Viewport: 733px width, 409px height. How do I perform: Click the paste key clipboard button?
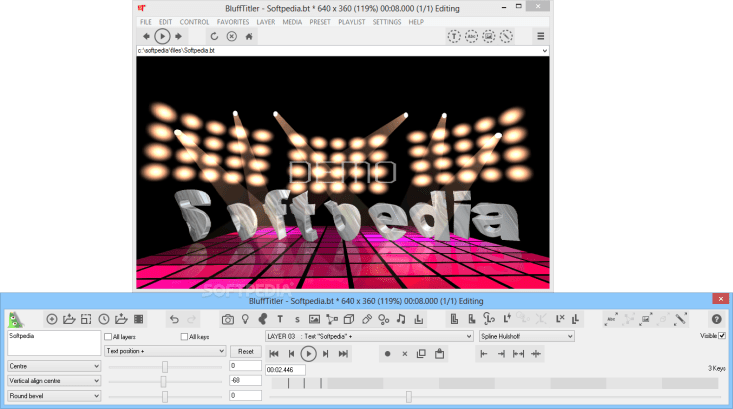pos(439,354)
